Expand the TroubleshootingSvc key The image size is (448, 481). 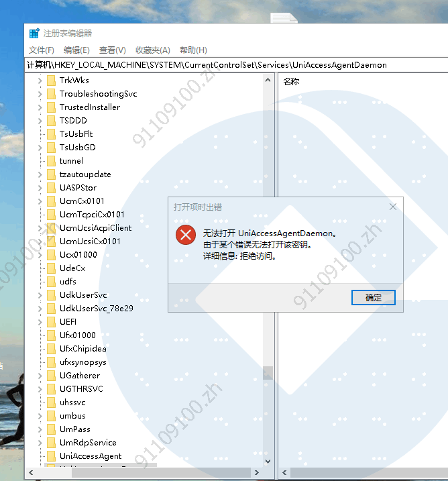click(40, 94)
